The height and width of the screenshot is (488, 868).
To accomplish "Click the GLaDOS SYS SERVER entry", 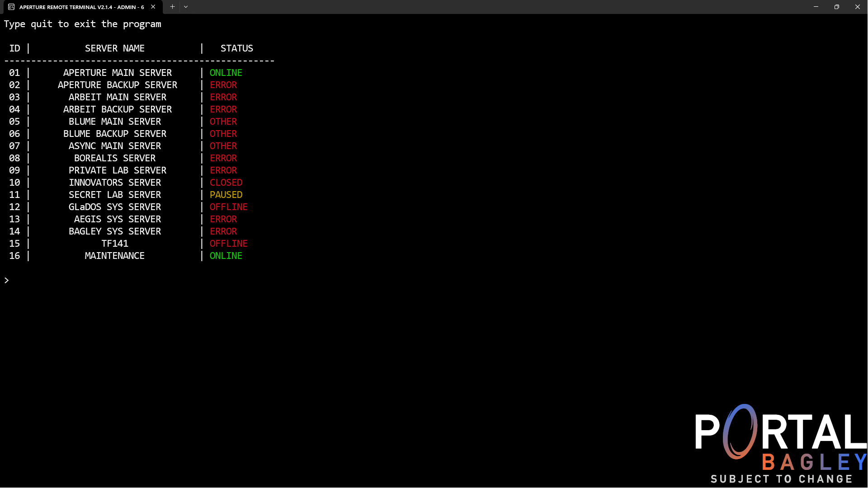I will 114,207.
